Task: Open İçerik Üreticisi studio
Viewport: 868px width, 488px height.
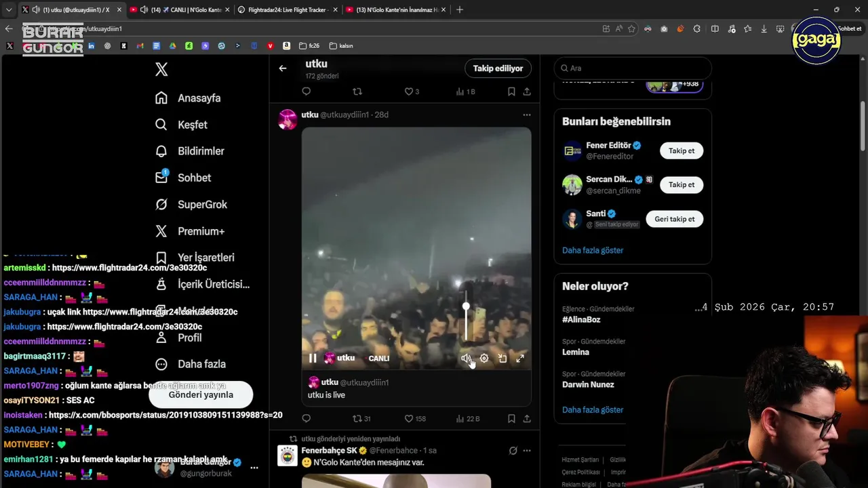Action: coord(202,284)
